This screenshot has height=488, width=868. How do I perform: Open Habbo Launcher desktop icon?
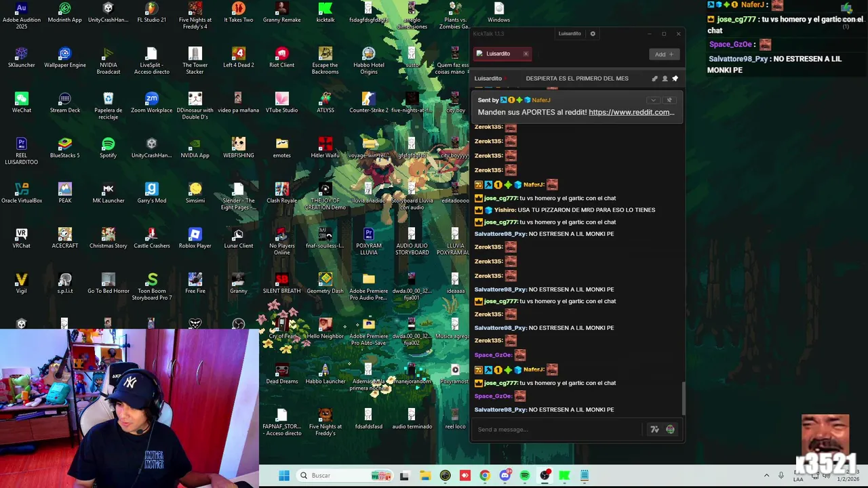click(325, 374)
